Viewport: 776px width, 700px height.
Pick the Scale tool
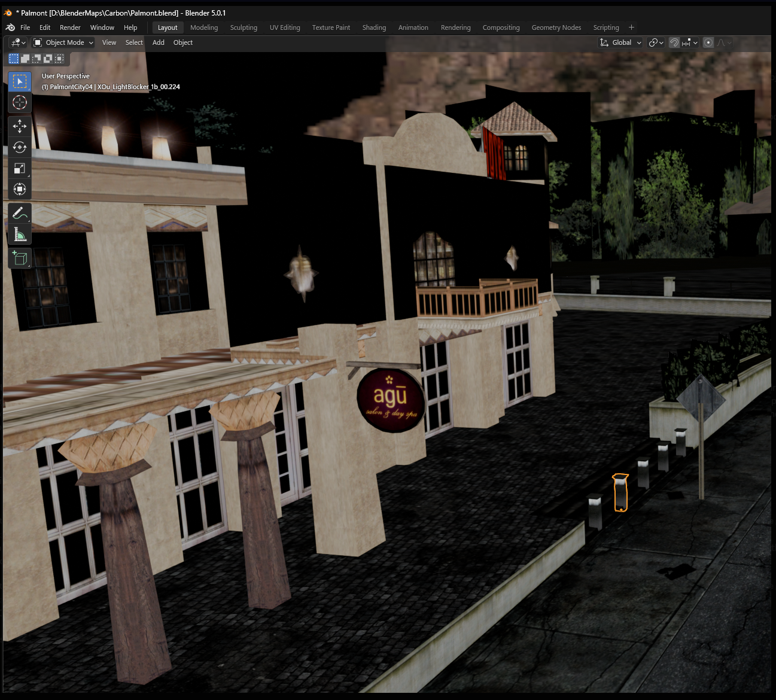point(20,168)
